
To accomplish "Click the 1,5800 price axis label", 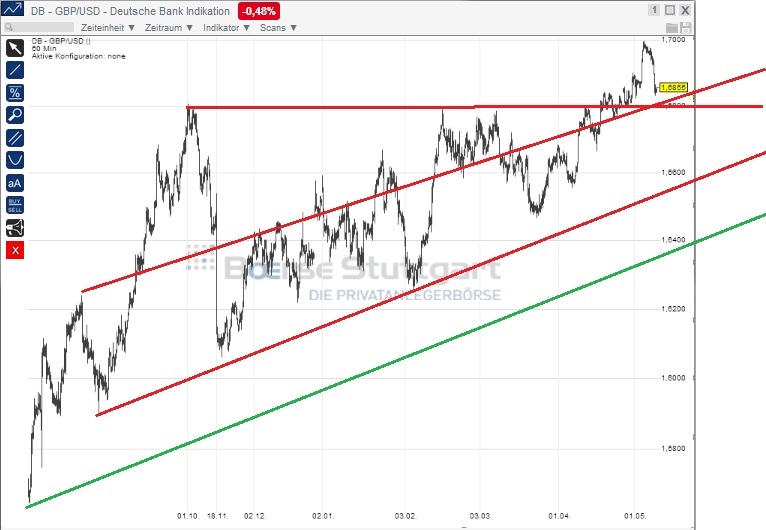I will coord(673,449).
